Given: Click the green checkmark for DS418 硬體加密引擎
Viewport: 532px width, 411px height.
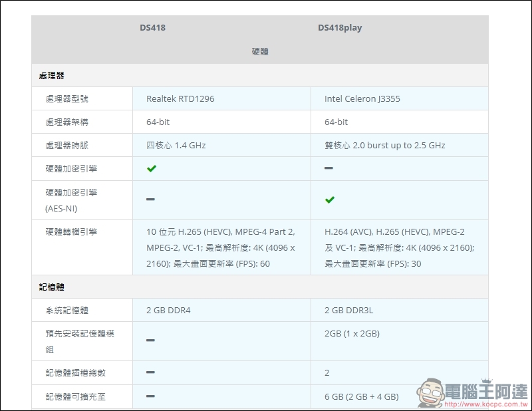Looking at the screenshot, I should (x=152, y=168).
